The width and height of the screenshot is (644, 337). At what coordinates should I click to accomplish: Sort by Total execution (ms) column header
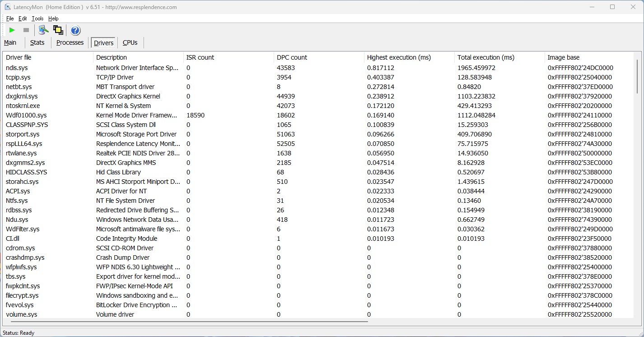(500, 57)
